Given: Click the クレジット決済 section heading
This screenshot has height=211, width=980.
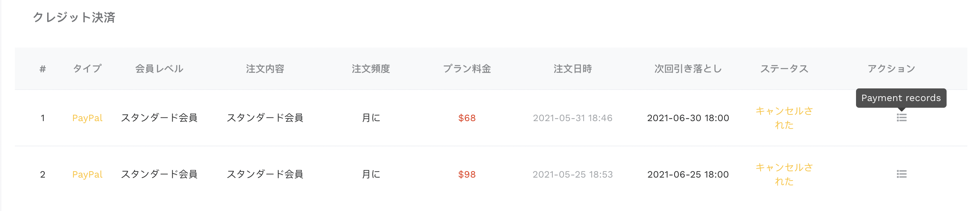Looking at the screenshot, I should [x=74, y=17].
